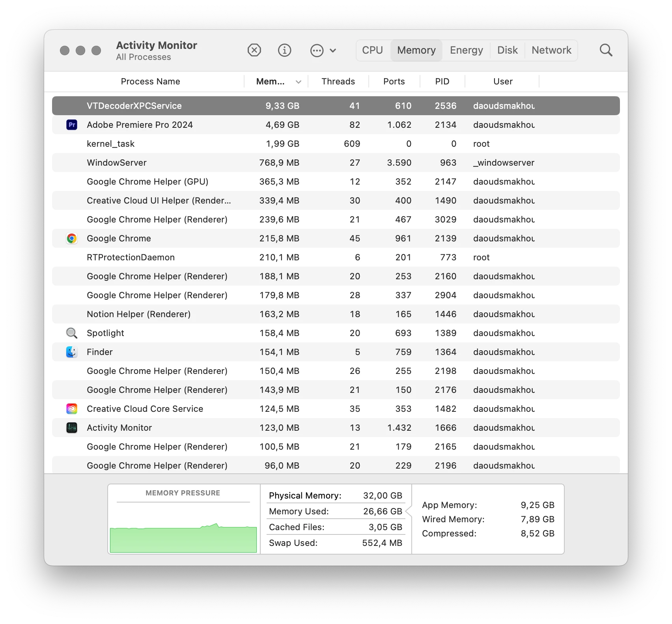The image size is (672, 624).
Task: Select the WindowServer process row
Action: click(x=336, y=163)
